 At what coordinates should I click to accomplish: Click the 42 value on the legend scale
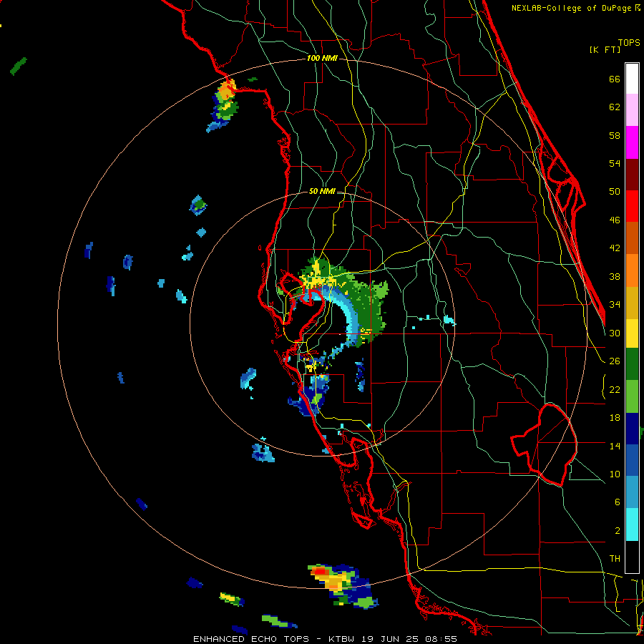615,248
